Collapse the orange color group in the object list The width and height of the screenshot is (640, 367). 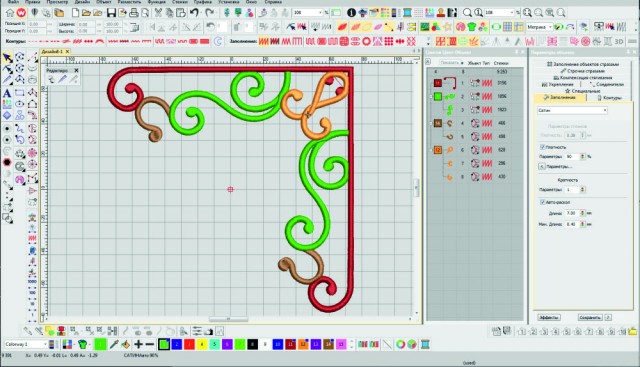(x=431, y=150)
